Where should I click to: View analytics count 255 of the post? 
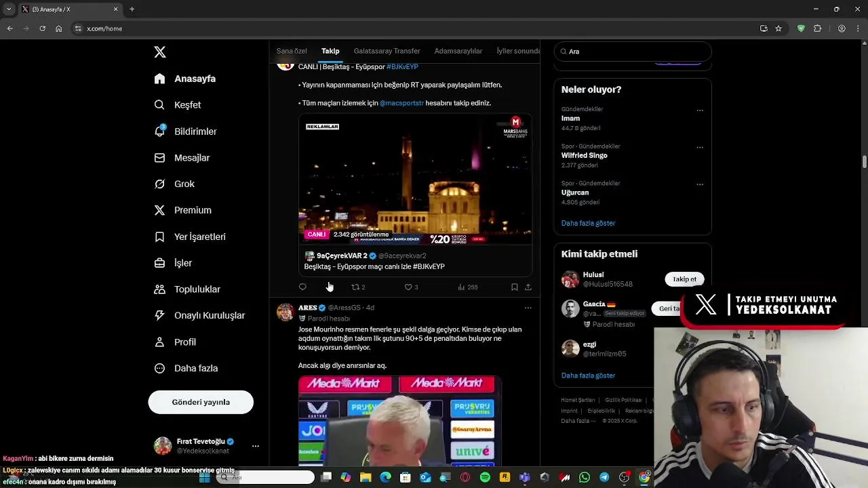[468, 287]
